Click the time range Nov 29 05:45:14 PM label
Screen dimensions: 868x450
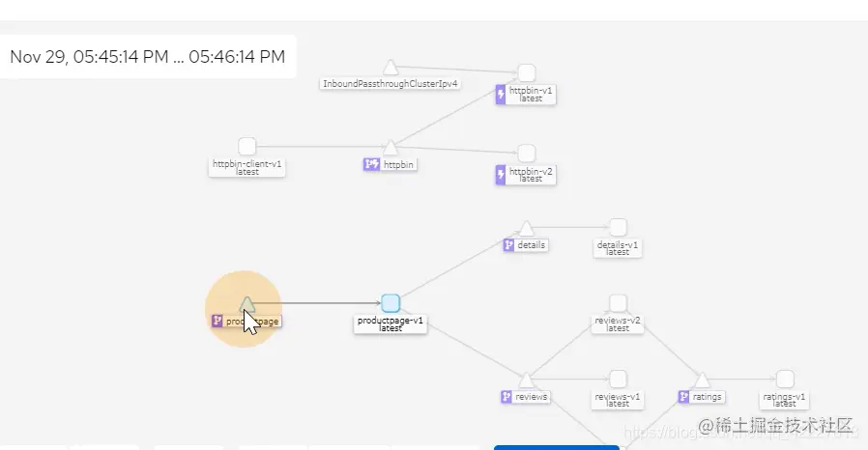point(147,57)
